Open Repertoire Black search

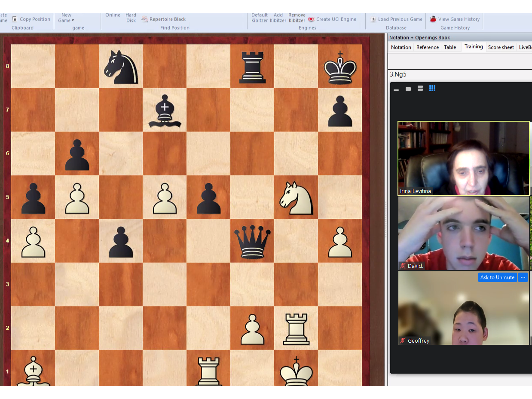pyautogui.click(x=145, y=19)
